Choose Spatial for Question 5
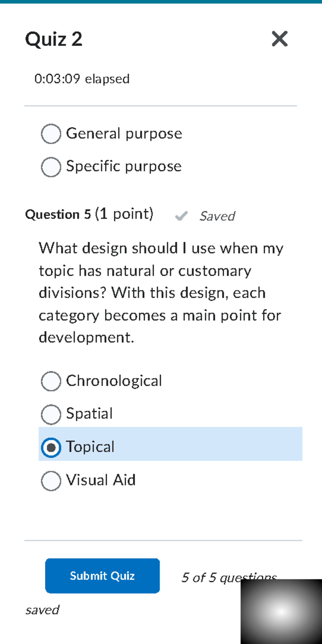 point(51,414)
